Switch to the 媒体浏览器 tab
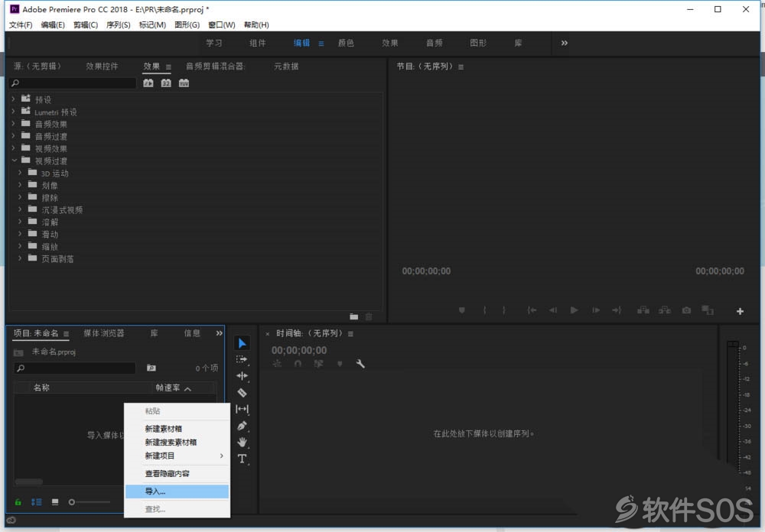Screen dimensions: 765x532 [104, 333]
